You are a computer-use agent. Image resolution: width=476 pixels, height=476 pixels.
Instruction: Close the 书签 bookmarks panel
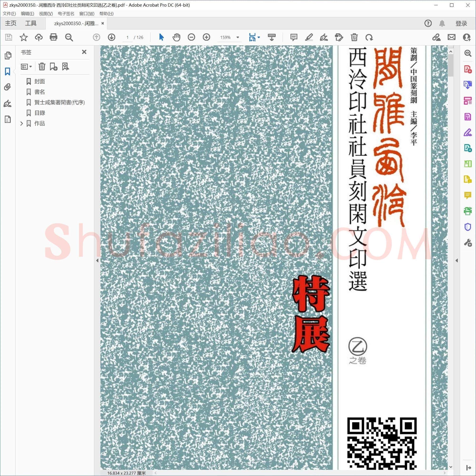tap(84, 52)
